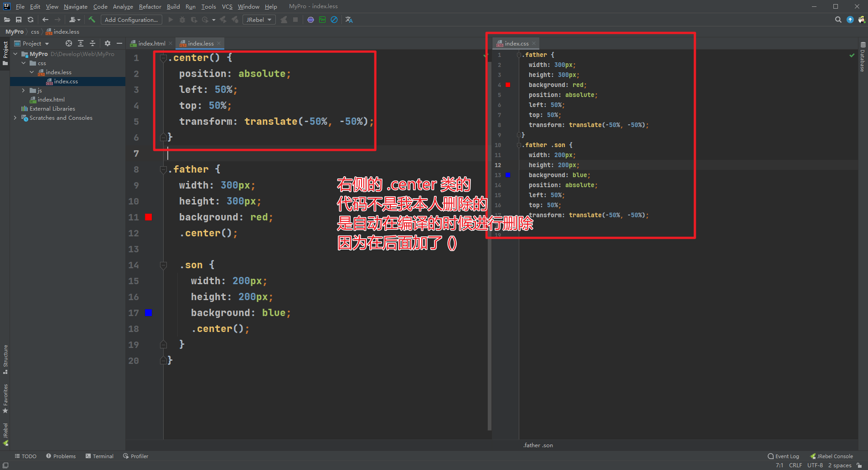Image resolution: width=868 pixels, height=470 pixels.
Task: Open the blue globe toolbar icon
Action: tap(310, 20)
